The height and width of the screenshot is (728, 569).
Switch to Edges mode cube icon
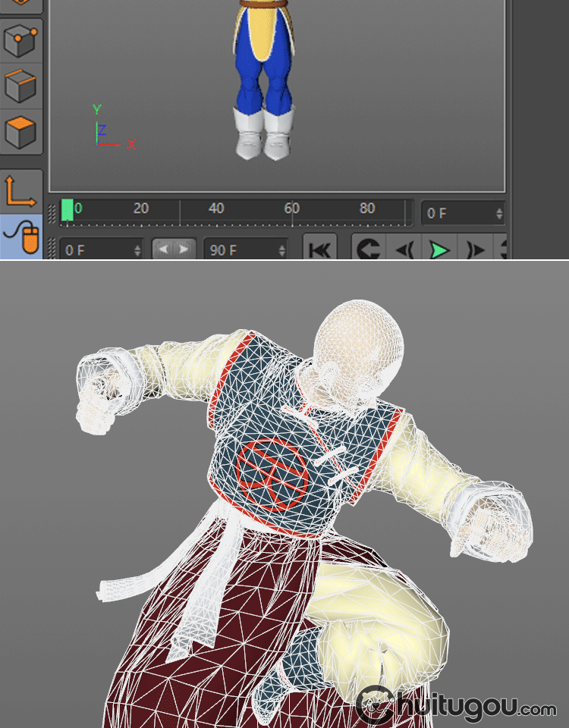(x=20, y=86)
